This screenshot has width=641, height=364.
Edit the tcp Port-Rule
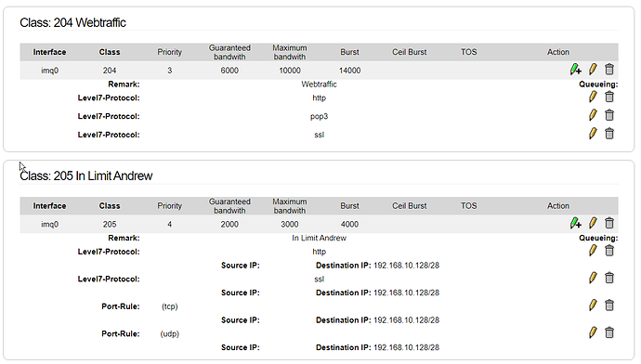(593, 305)
